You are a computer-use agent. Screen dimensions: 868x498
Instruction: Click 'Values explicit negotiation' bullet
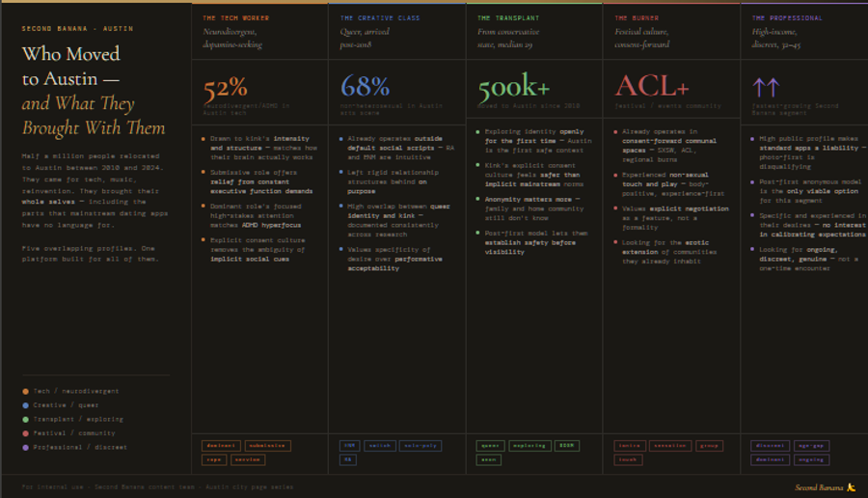pyautogui.click(x=675, y=218)
